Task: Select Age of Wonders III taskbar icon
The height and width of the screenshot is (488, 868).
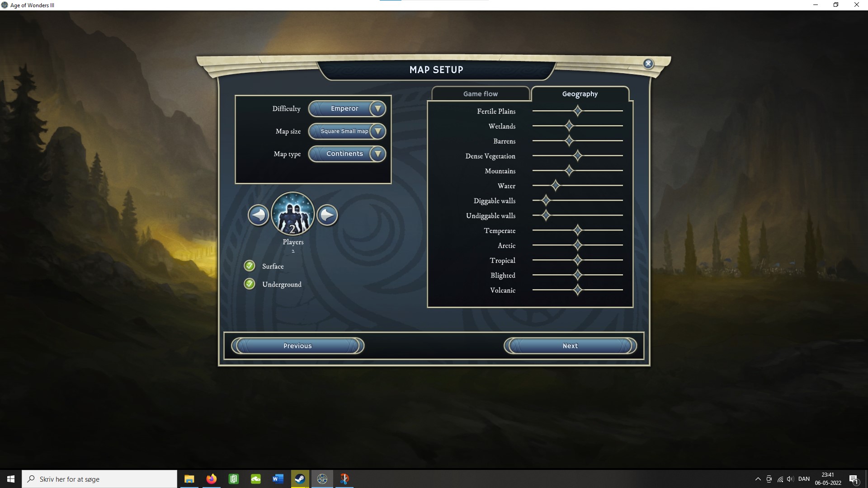Action: [322, 479]
